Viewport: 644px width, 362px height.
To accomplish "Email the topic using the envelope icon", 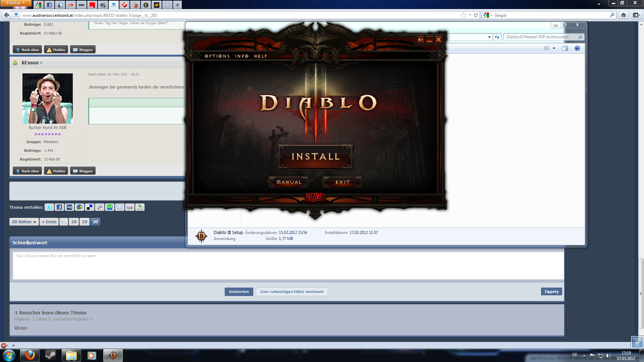I will click(120, 207).
